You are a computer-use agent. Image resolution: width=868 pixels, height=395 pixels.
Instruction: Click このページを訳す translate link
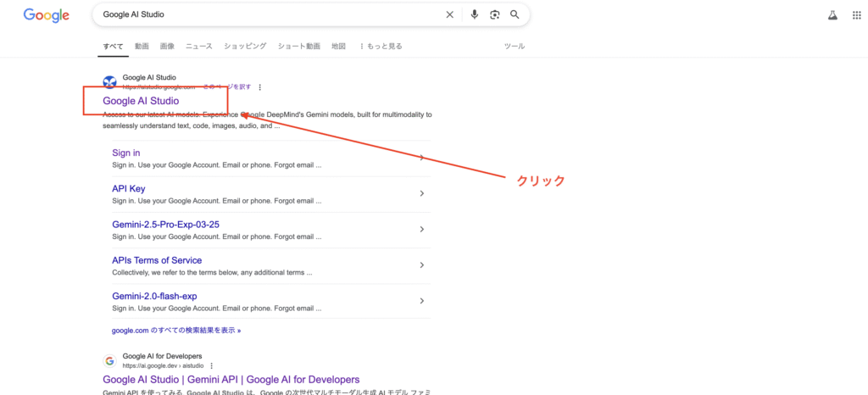(x=227, y=86)
